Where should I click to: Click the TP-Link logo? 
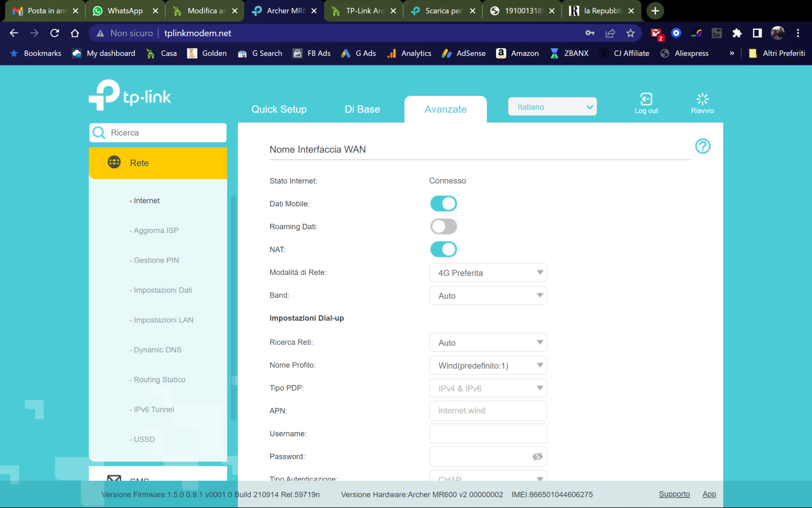pos(130,94)
